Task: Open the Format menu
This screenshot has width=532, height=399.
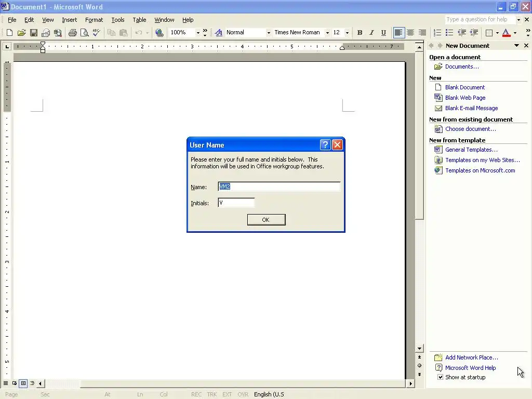Action: tap(94, 20)
